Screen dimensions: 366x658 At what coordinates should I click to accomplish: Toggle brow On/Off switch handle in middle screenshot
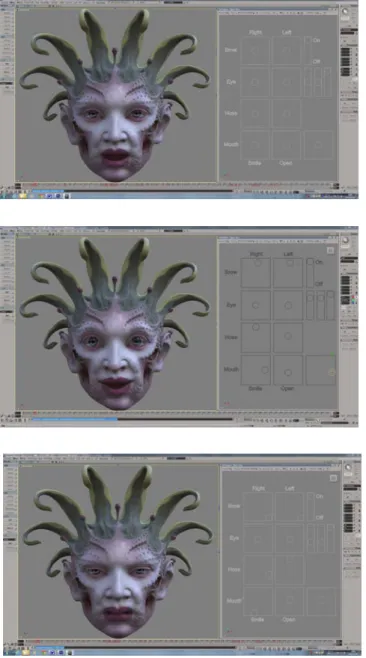click(x=310, y=262)
